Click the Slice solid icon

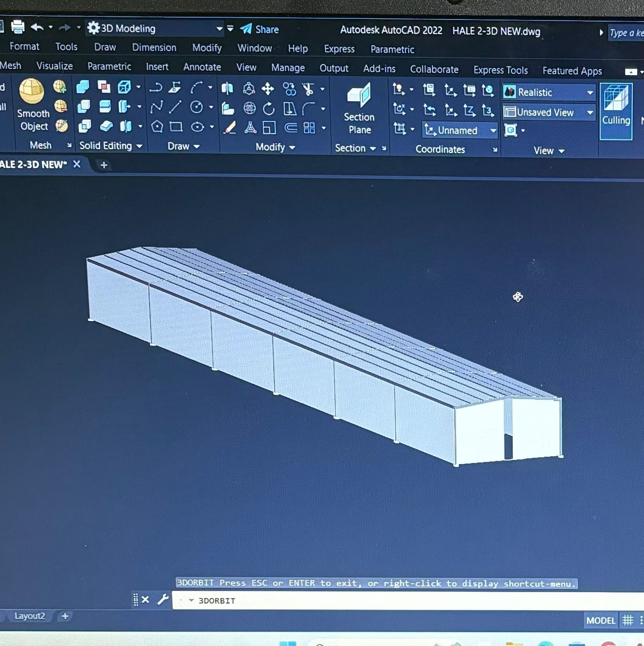(x=105, y=106)
